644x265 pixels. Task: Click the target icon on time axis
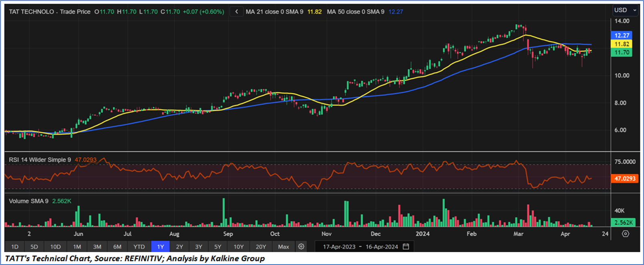pyautogui.click(x=625, y=234)
